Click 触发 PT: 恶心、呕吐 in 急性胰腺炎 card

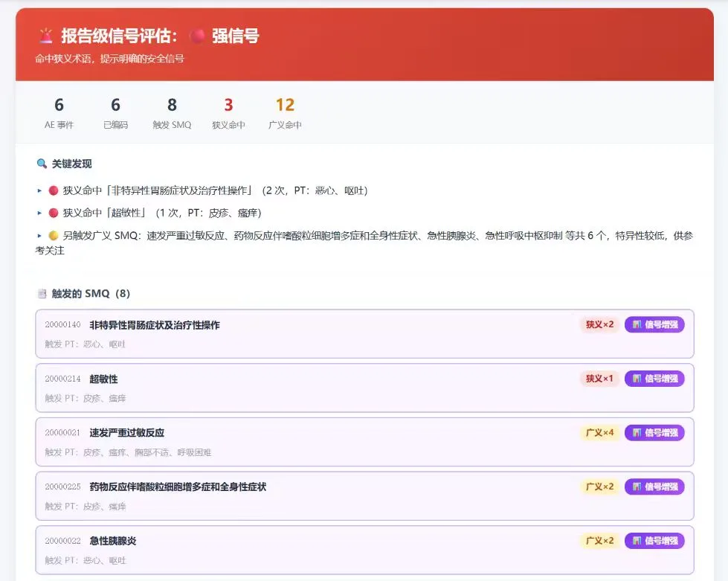(86, 561)
